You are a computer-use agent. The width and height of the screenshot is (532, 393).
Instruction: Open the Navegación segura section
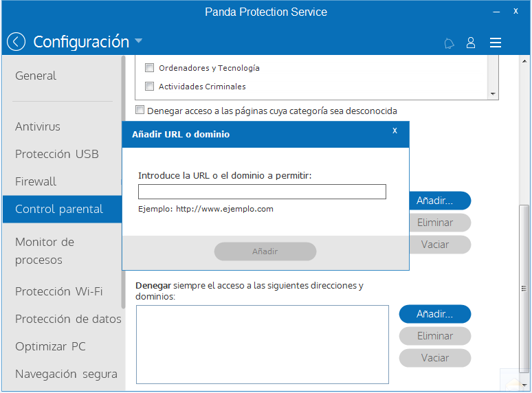click(66, 374)
